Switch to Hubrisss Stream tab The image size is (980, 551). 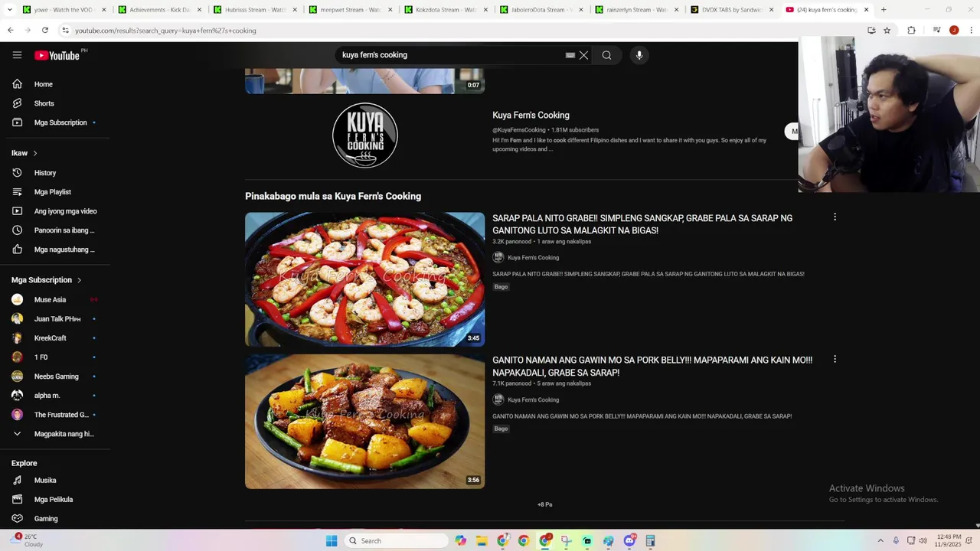pyautogui.click(x=255, y=10)
